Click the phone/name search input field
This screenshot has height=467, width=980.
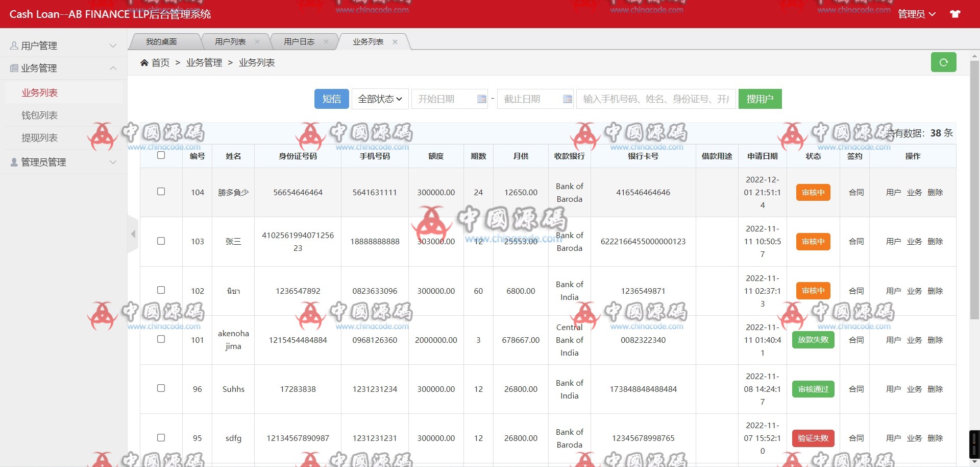tap(655, 99)
